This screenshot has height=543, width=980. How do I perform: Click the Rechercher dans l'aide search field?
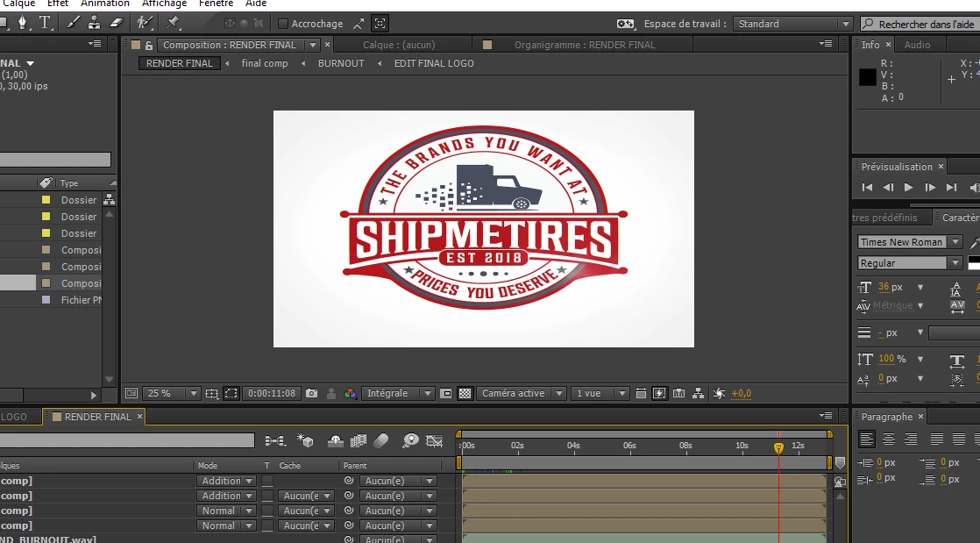pos(920,24)
